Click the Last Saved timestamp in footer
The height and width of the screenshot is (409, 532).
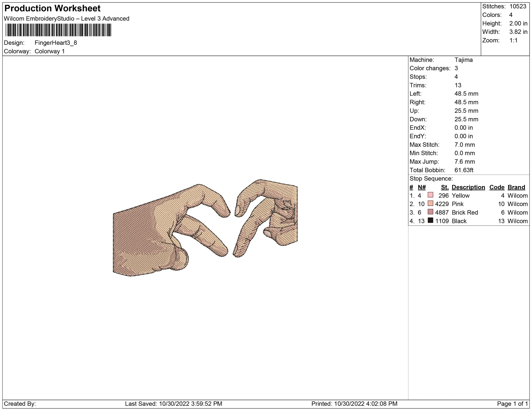pyautogui.click(x=173, y=404)
